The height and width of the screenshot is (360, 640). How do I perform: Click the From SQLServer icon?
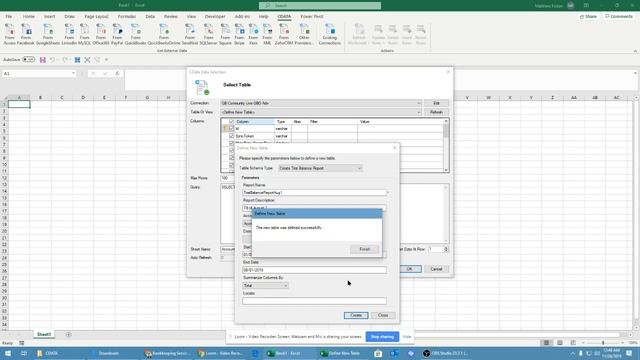click(x=209, y=34)
